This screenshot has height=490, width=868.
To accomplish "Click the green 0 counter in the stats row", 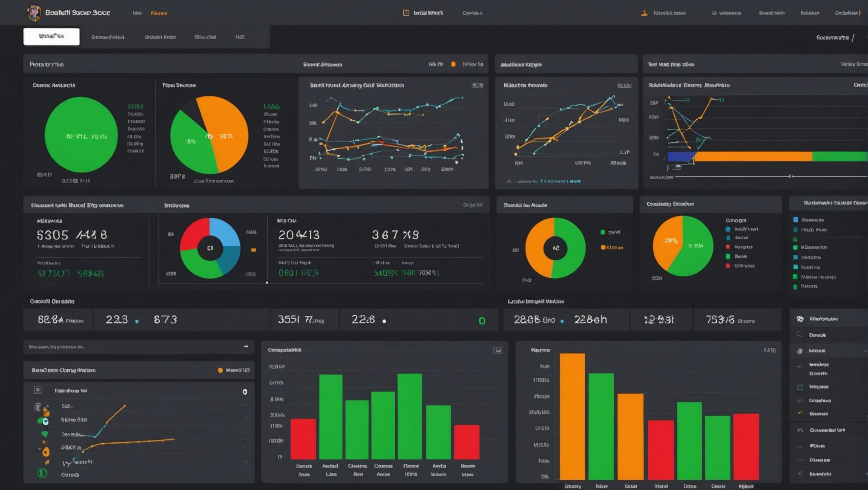I will point(482,321).
